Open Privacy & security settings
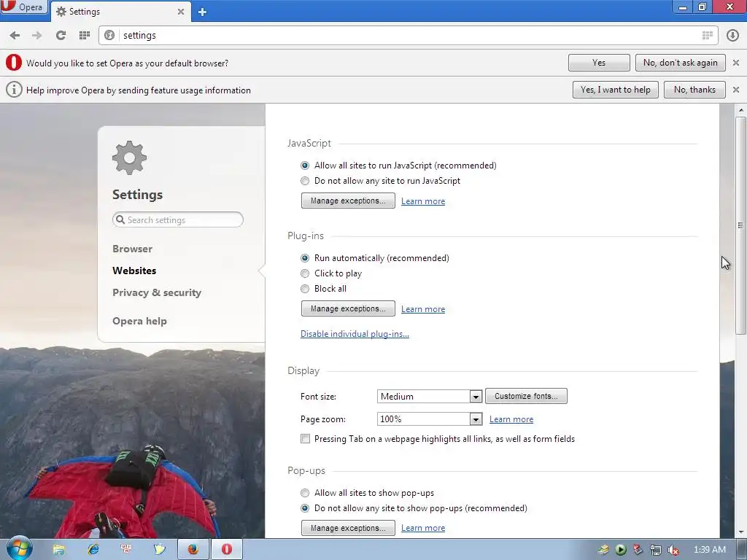The height and width of the screenshot is (560, 747). [157, 292]
